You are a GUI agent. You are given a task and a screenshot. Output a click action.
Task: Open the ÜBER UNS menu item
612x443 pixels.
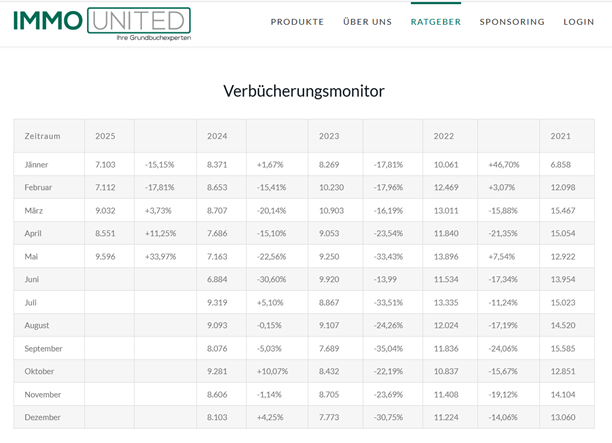(x=367, y=22)
